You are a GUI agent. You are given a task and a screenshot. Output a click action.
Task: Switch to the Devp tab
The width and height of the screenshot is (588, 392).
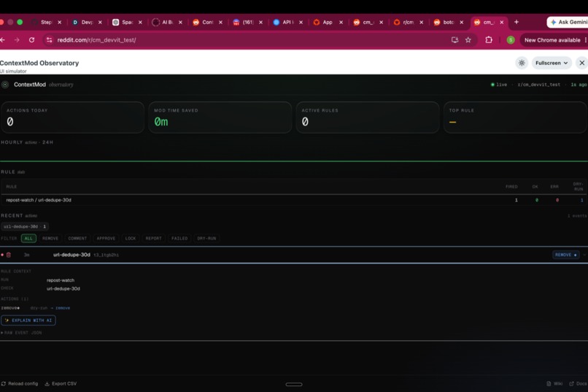87,22
